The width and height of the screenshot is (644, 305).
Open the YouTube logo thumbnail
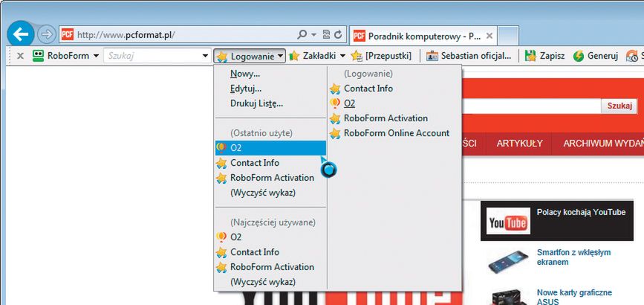pos(508,222)
